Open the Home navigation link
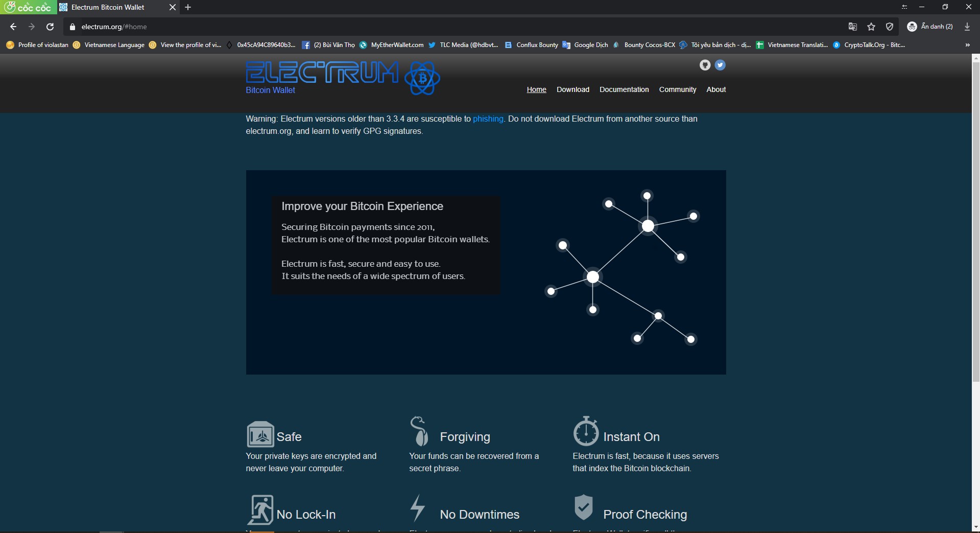980x533 pixels. click(536, 89)
